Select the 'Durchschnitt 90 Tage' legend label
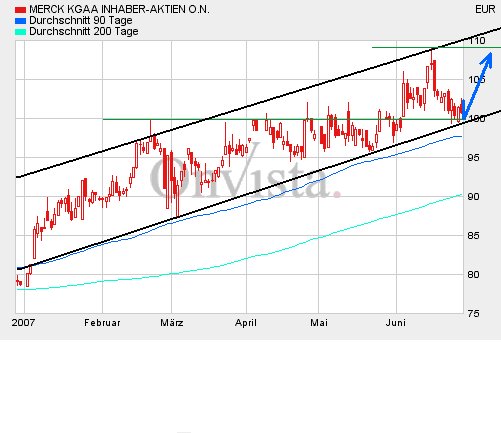Viewport: 501px width, 433px height. pyautogui.click(x=81, y=20)
